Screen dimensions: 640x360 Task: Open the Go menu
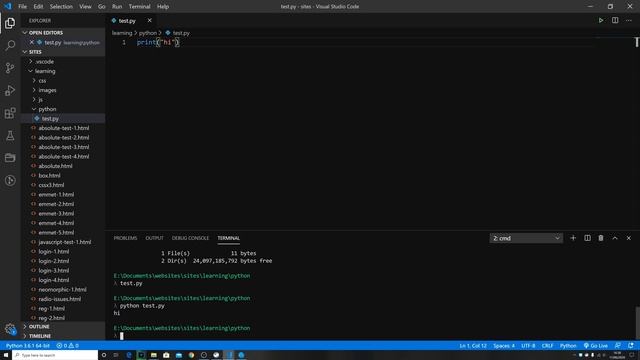(102, 7)
